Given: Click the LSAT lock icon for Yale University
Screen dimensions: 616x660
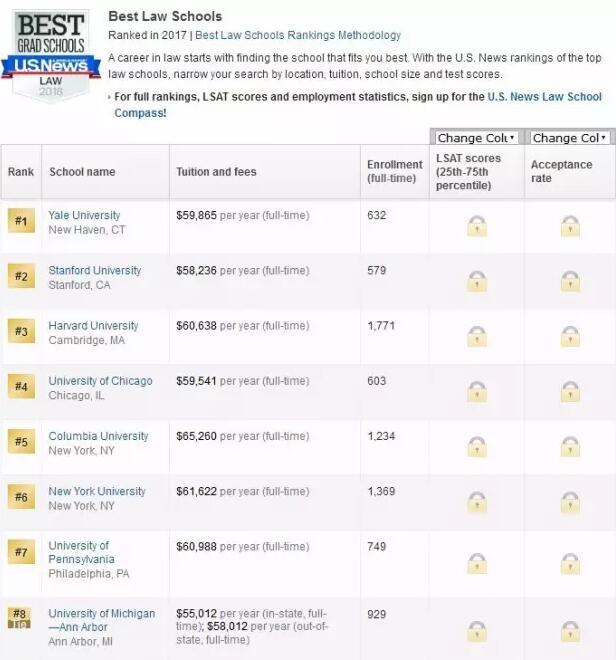Looking at the screenshot, I should 477,226.
